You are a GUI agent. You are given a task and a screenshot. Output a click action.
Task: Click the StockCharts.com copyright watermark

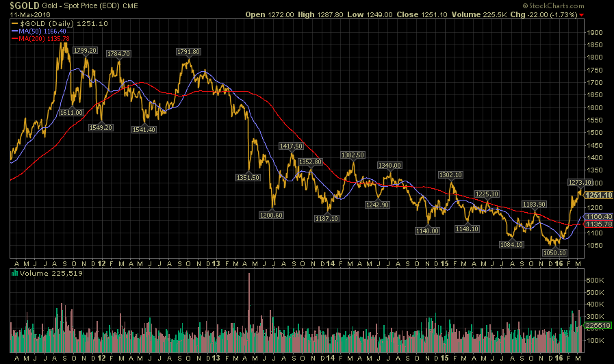553,6
